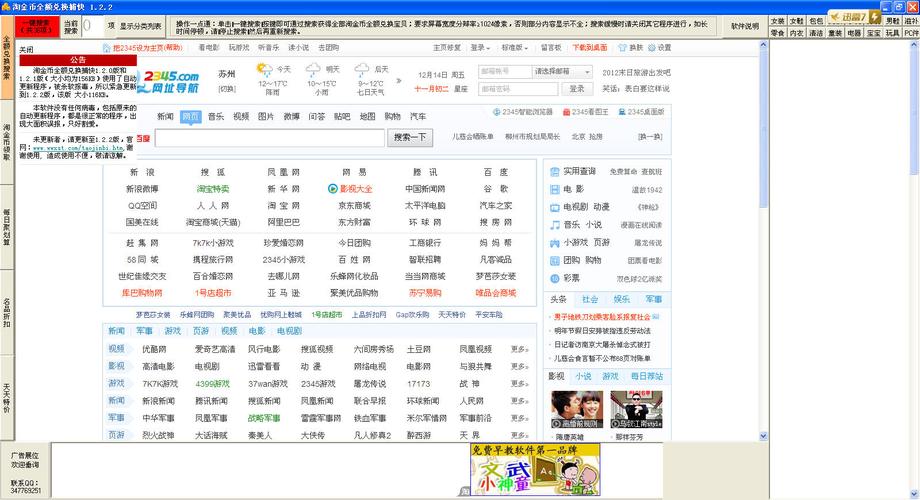Screen dimensions: 920x500
Task: Click the 后天 weather cloud icon
Action: (x=362, y=69)
